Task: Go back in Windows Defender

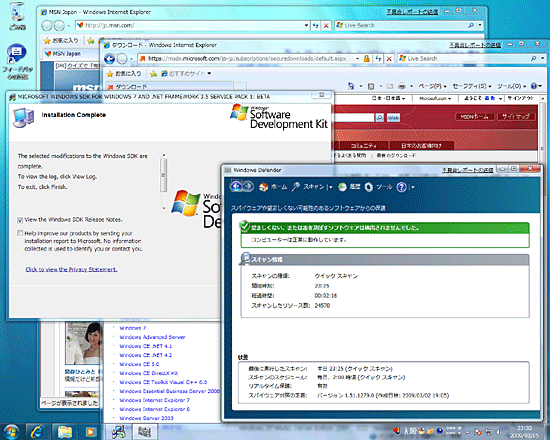Action: point(236,186)
